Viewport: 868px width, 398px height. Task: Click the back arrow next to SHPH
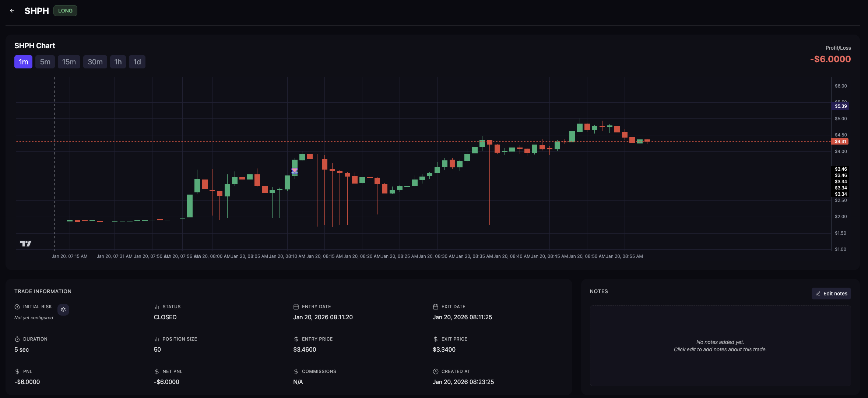click(12, 11)
